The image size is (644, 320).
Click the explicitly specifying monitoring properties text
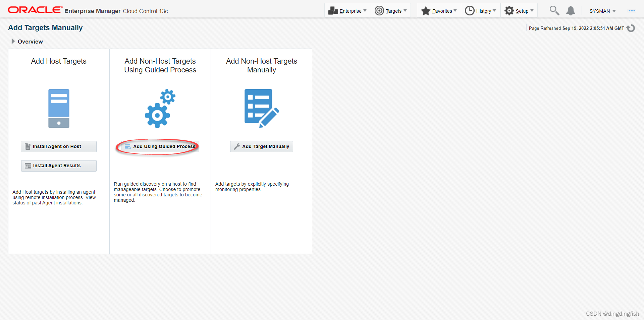point(252,187)
